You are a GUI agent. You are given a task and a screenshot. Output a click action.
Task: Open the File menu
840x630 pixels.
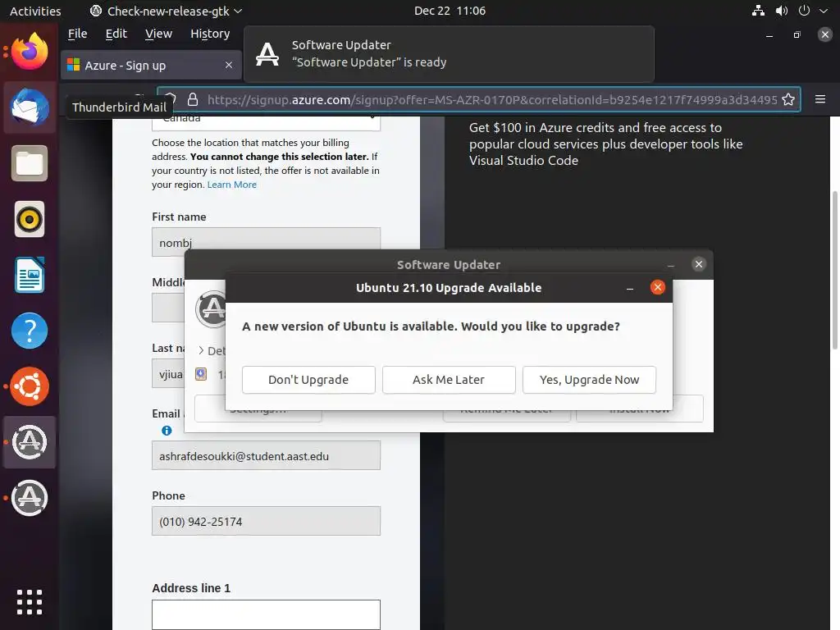coord(77,34)
